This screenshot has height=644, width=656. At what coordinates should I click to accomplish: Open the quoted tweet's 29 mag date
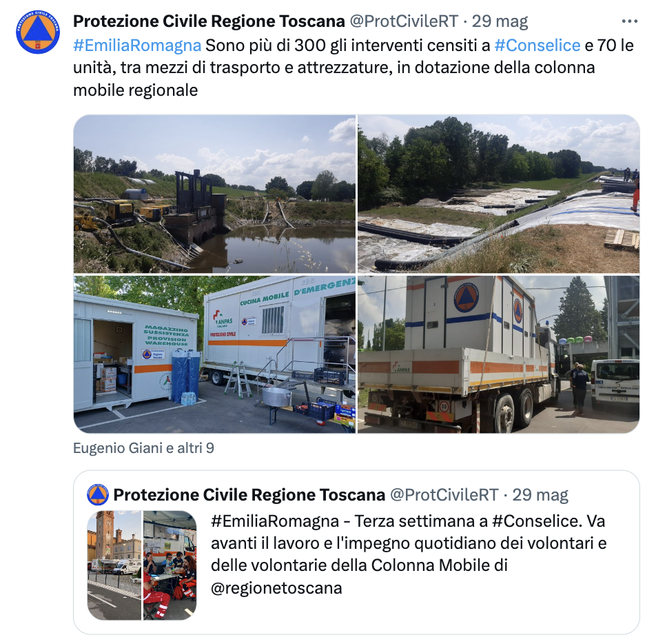(x=540, y=495)
